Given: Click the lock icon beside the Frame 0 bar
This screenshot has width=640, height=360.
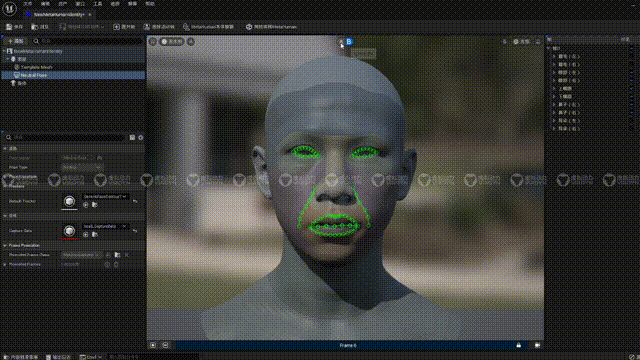Looking at the screenshot, I should (518, 345).
